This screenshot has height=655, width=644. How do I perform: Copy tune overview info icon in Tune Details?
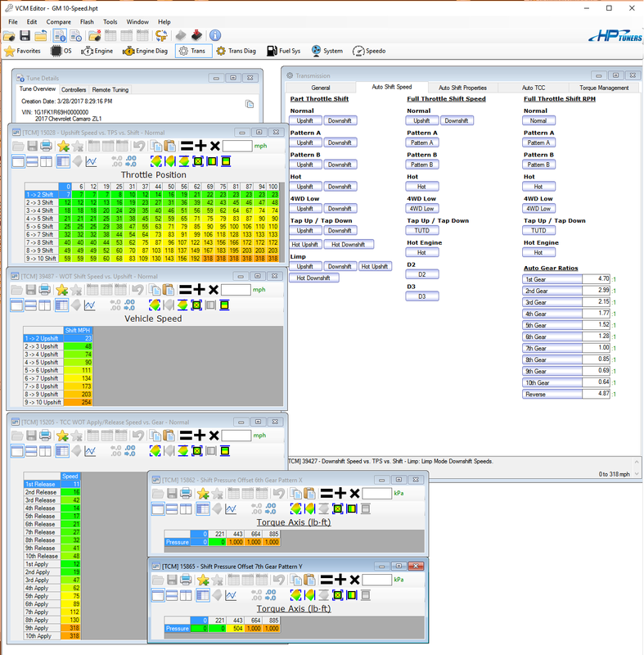click(250, 104)
